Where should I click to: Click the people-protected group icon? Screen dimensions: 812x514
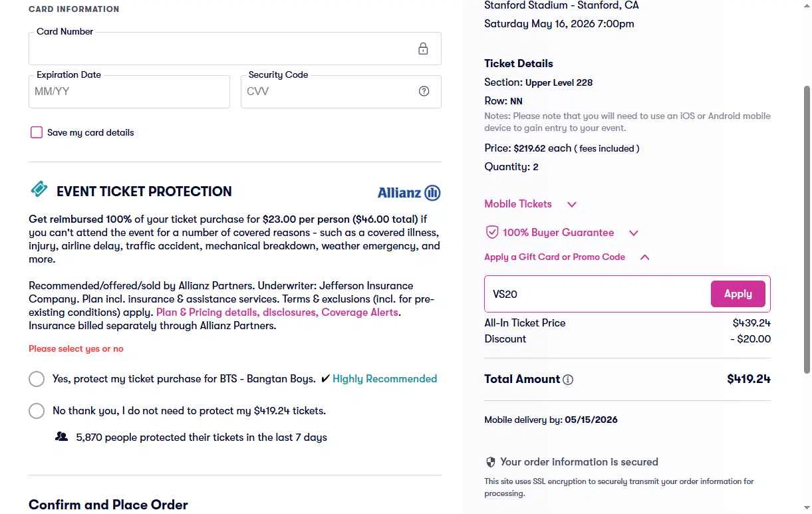pos(62,437)
